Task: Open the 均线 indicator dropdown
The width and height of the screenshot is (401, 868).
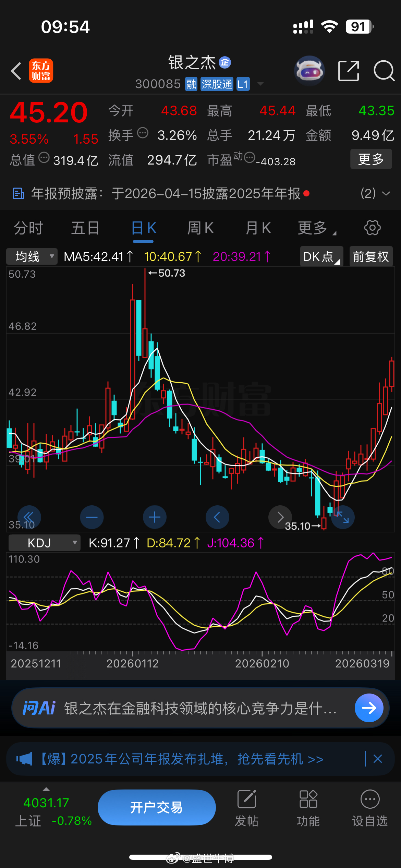Action: [32, 256]
